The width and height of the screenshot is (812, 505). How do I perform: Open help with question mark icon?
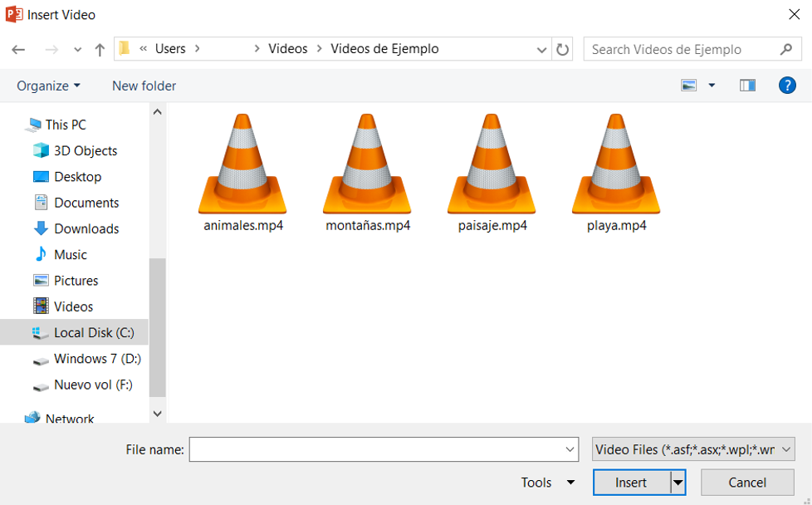click(787, 86)
